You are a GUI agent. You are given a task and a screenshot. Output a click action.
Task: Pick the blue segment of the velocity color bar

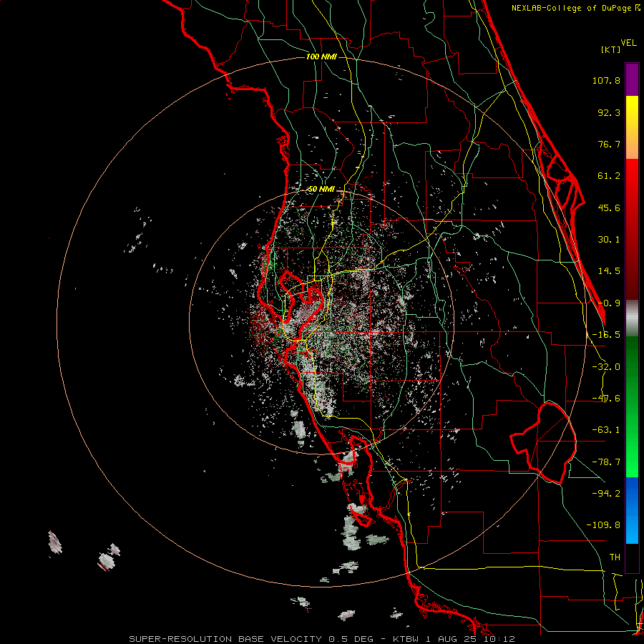click(632, 510)
